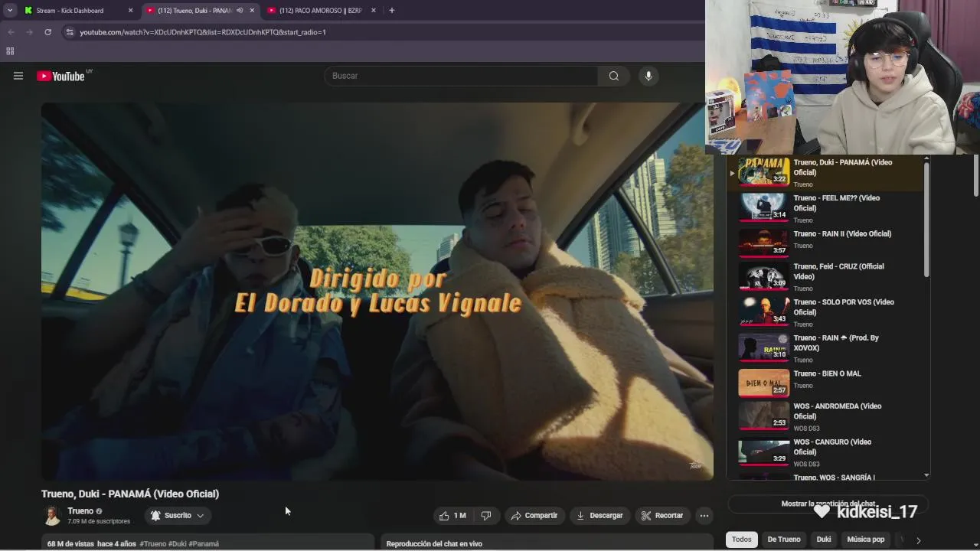Screen dimensions: 980x551
Task: Click the #Duki hashtag
Action: (x=177, y=544)
